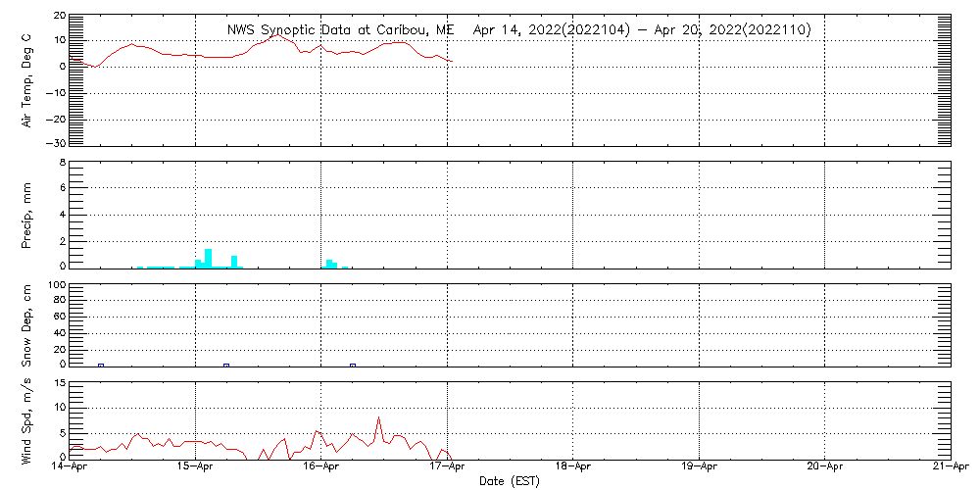Select the 18-Apr date tick label
Image resolution: width=980 pixels, height=490 pixels.
pyautogui.click(x=573, y=468)
